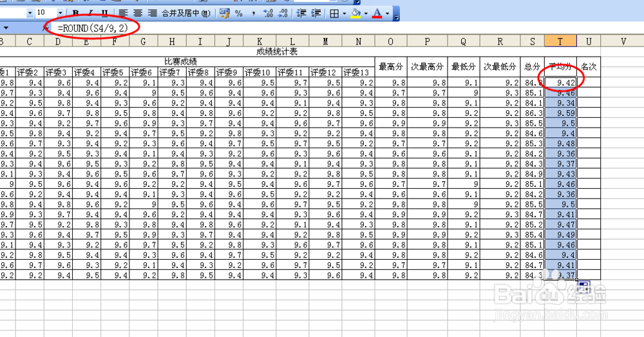Select column G header
The image size is (644, 337).
coord(144,41)
